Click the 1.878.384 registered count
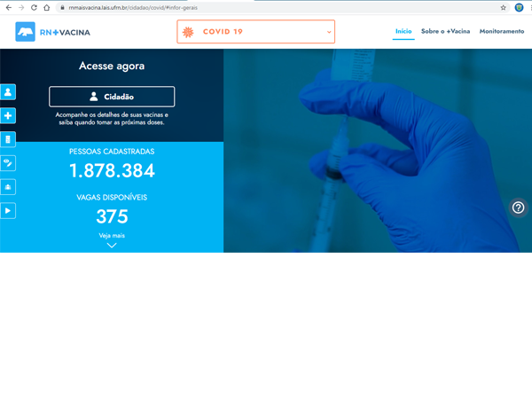Image resolution: width=532 pixels, height=399 pixels. pyautogui.click(x=112, y=170)
